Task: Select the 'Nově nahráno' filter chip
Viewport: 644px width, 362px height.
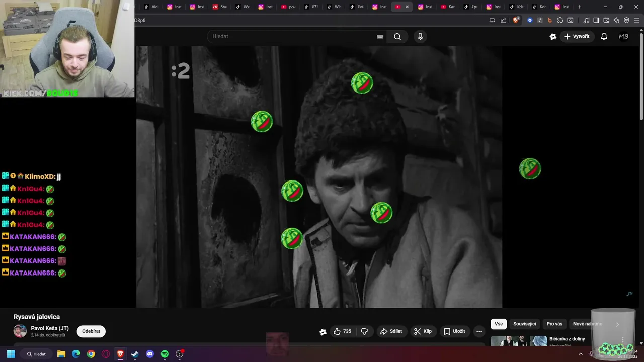Action: point(587,324)
